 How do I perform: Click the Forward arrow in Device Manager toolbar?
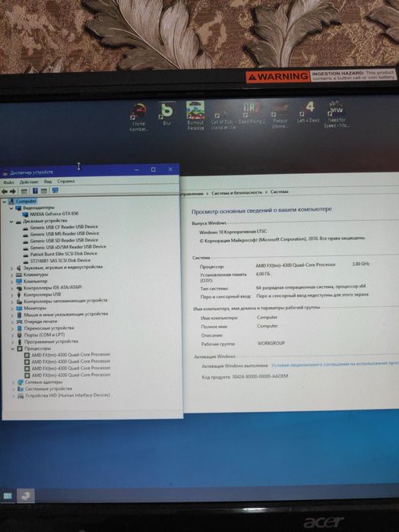click(x=13, y=192)
